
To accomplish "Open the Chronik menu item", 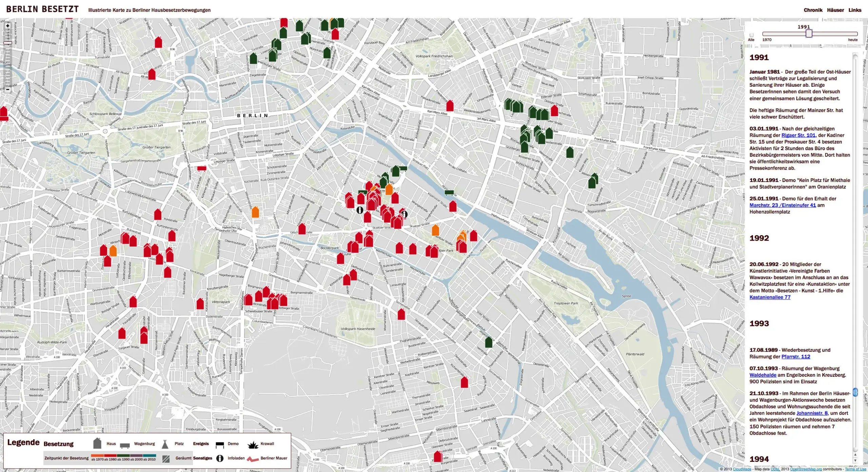I will coord(813,10).
